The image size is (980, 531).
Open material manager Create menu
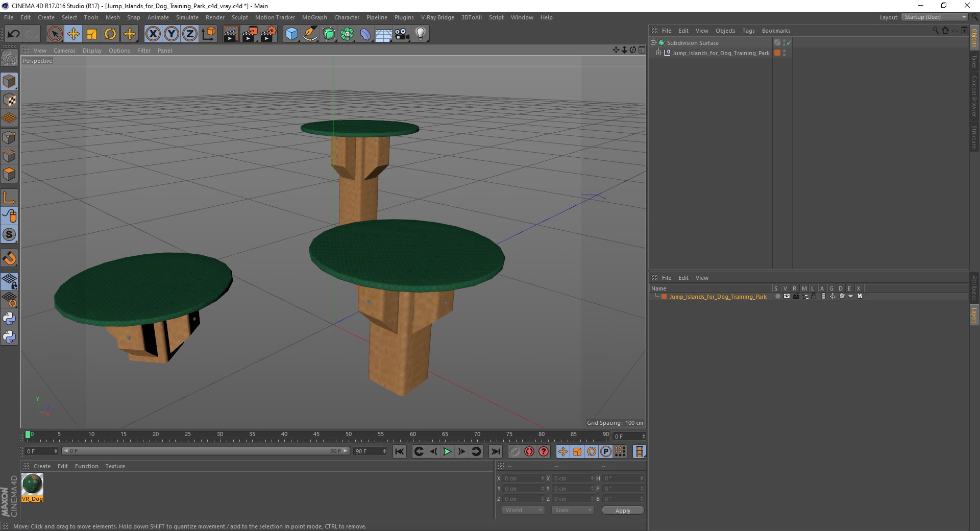42,466
